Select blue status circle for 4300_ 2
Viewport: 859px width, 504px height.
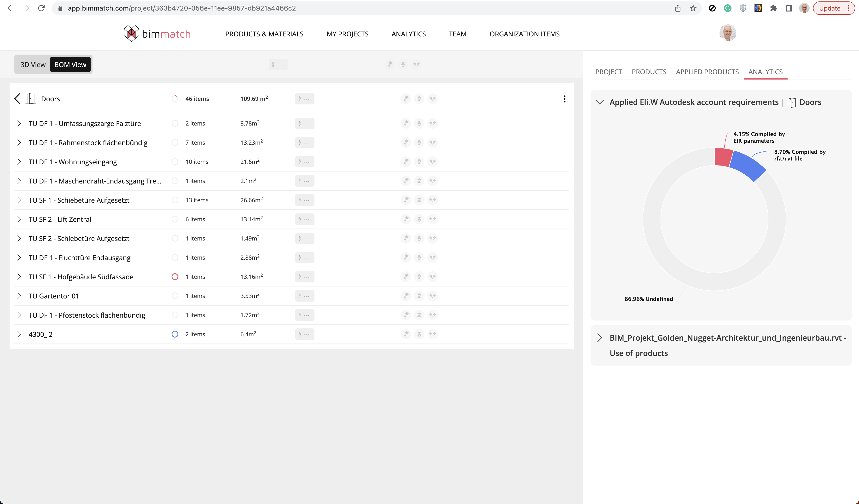[175, 334]
